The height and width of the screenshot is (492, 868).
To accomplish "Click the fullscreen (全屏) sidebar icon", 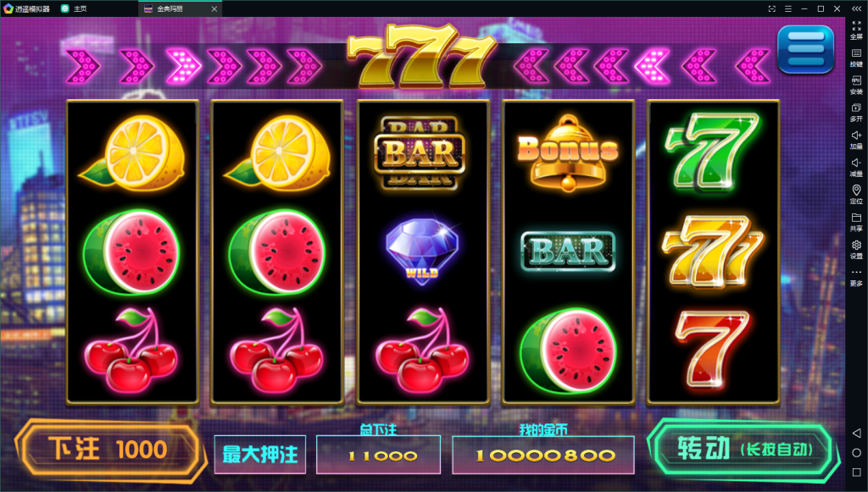I will click(x=856, y=30).
